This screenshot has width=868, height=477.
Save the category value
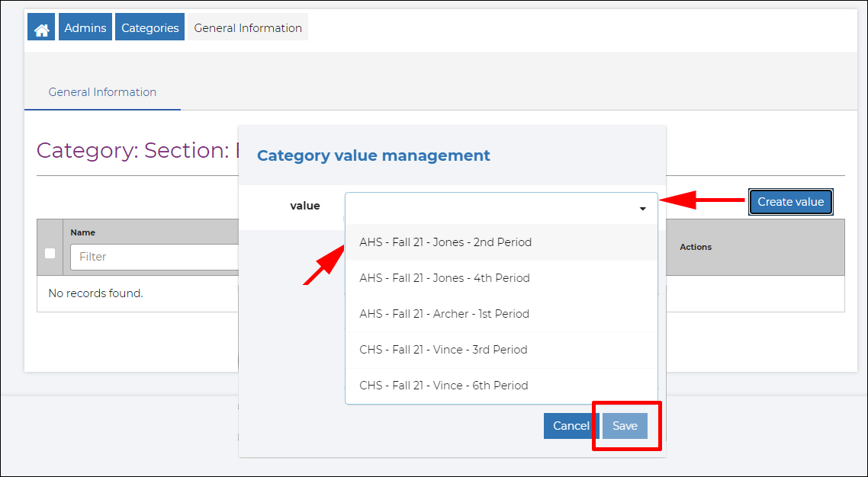pos(625,426)
